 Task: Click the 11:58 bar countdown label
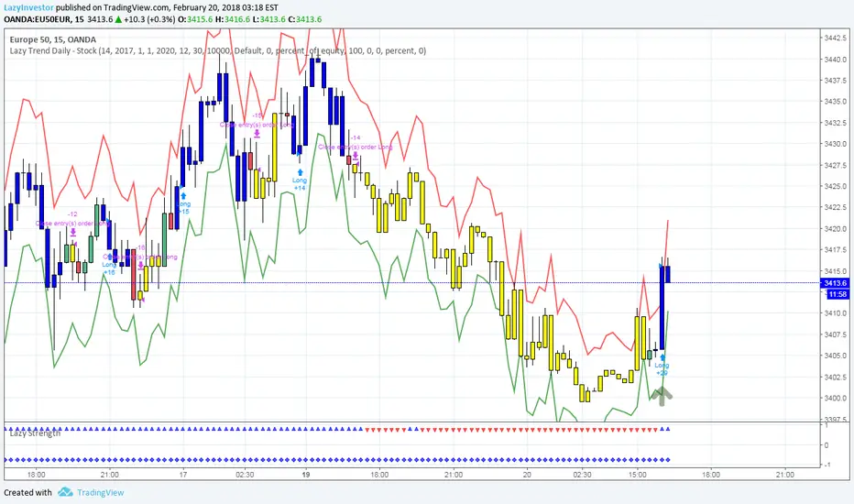coord(838,294)
